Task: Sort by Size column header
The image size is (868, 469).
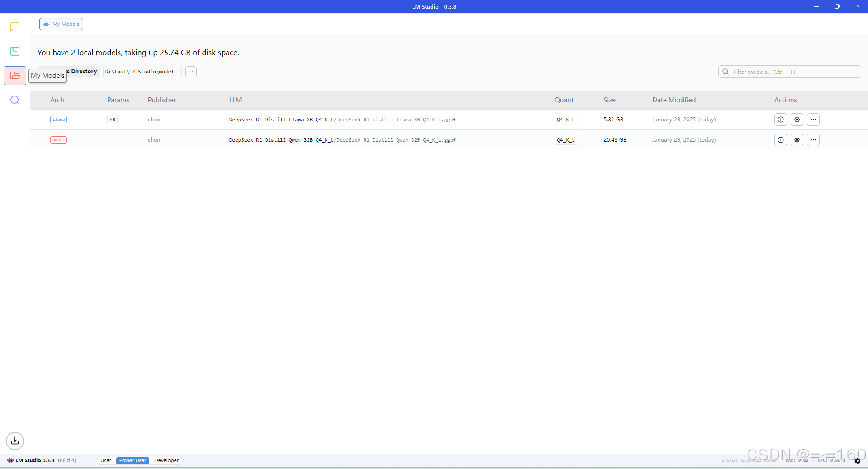Action: coord(609,100)
